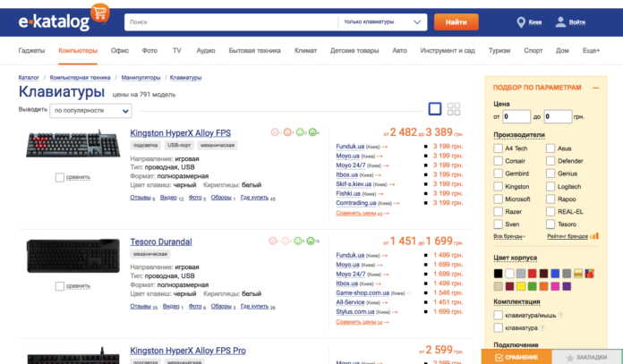Select the pink case color swatch
This screenshot has height=364, width=623.
[x=556, y=286]
